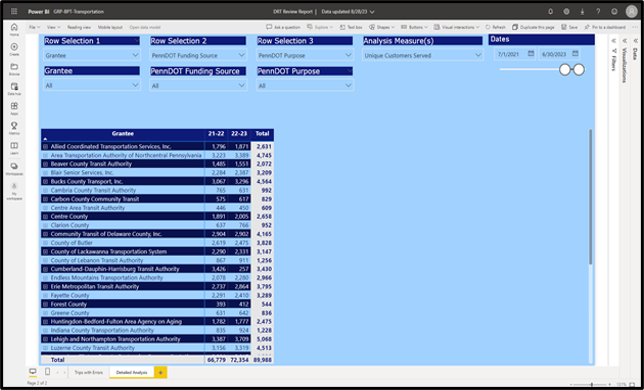Click the download icon in header
Screen dimensions: 644x390
(582, 11)
